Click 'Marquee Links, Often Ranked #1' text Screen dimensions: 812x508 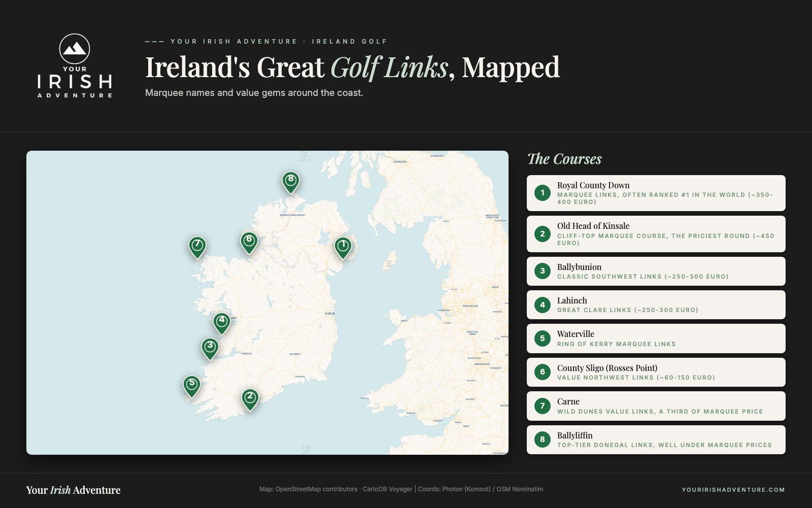click(665, 198)
